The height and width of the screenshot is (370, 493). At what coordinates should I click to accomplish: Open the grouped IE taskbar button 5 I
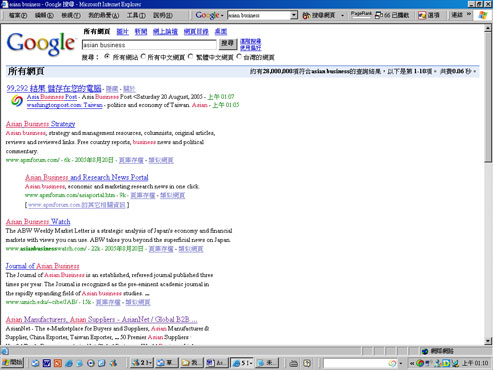[242, 363]
